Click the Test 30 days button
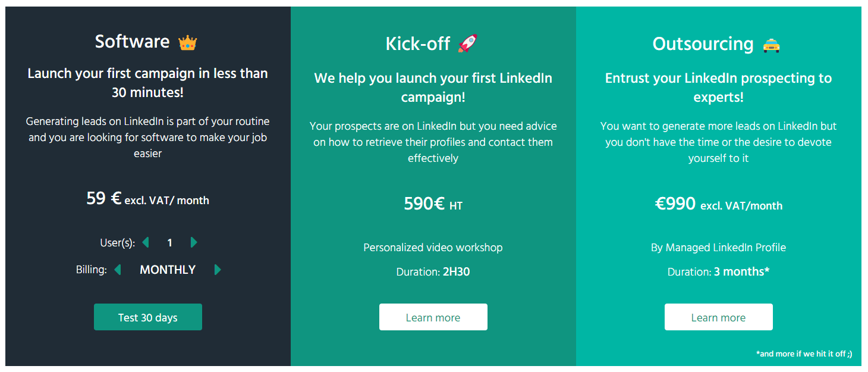This screenshot has width=868, height=372. click(148, 317)
